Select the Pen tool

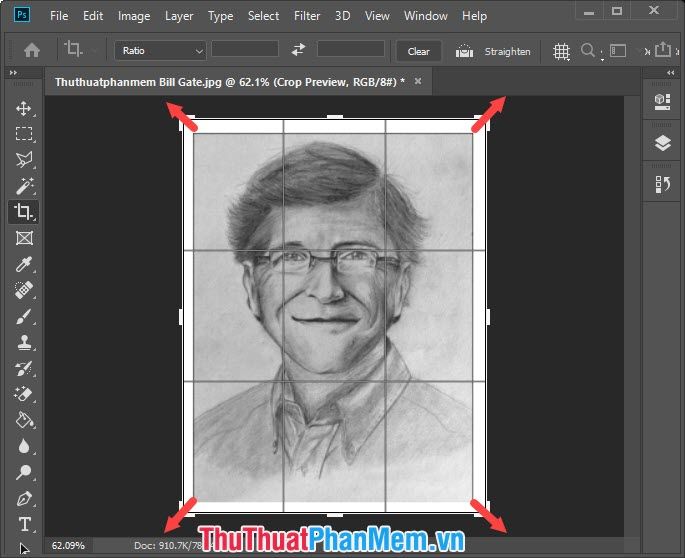[24, 498]
